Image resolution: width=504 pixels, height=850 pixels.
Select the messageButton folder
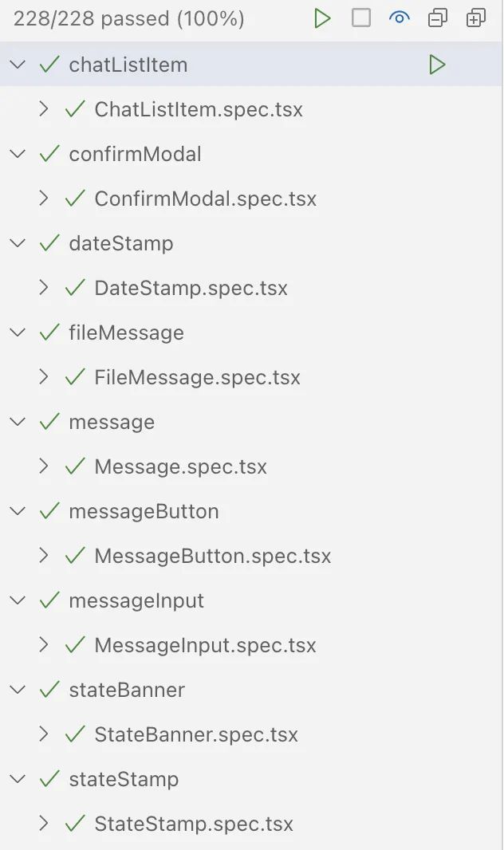click(144, 511)
